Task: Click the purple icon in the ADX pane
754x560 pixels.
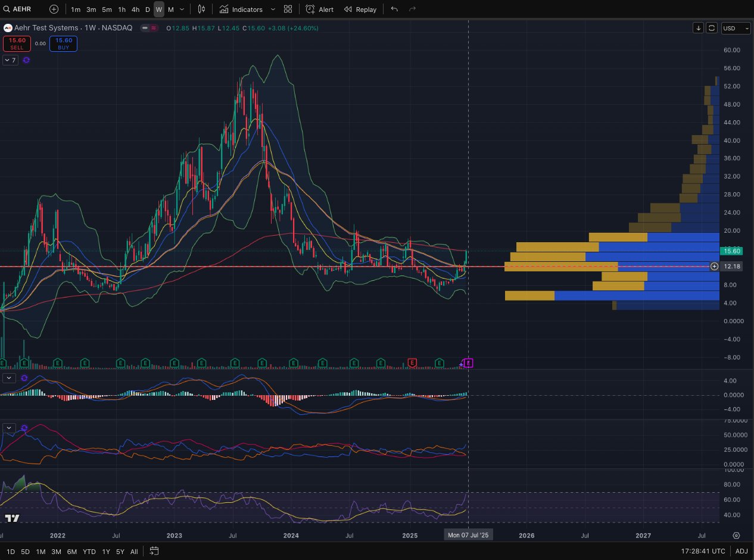Action: pyautogui.click(x=24, y=427)
